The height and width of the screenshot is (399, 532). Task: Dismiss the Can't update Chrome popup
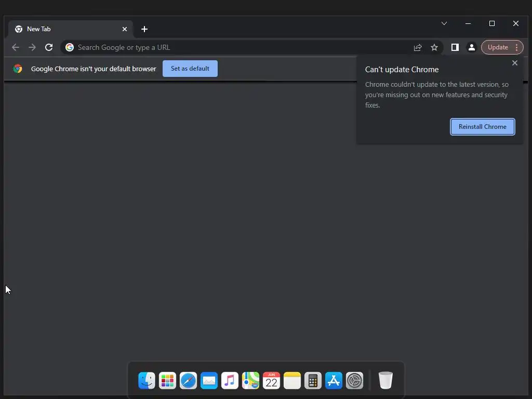pyautogui.click(x=515, y=63)
